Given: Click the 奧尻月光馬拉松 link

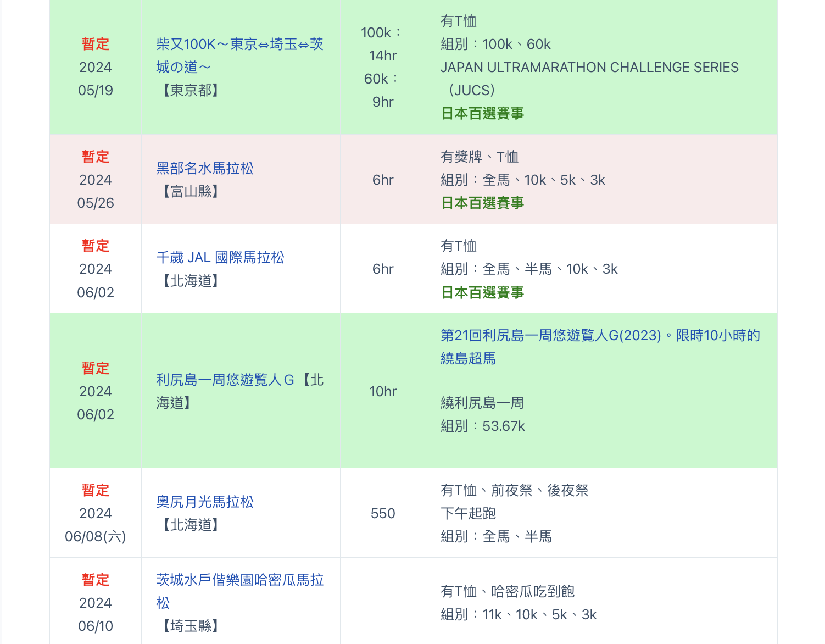Looking at the screenshot, I should click(205, 502).
